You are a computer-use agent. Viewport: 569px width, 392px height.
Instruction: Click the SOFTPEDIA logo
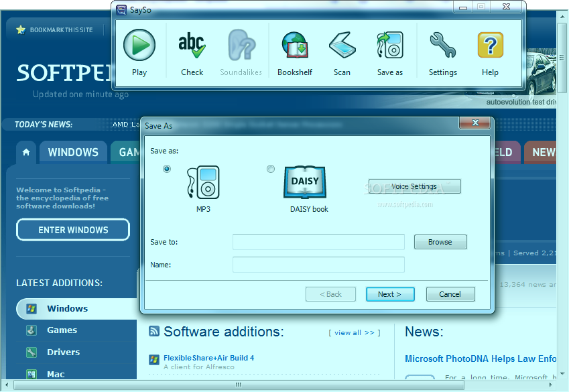64,72
